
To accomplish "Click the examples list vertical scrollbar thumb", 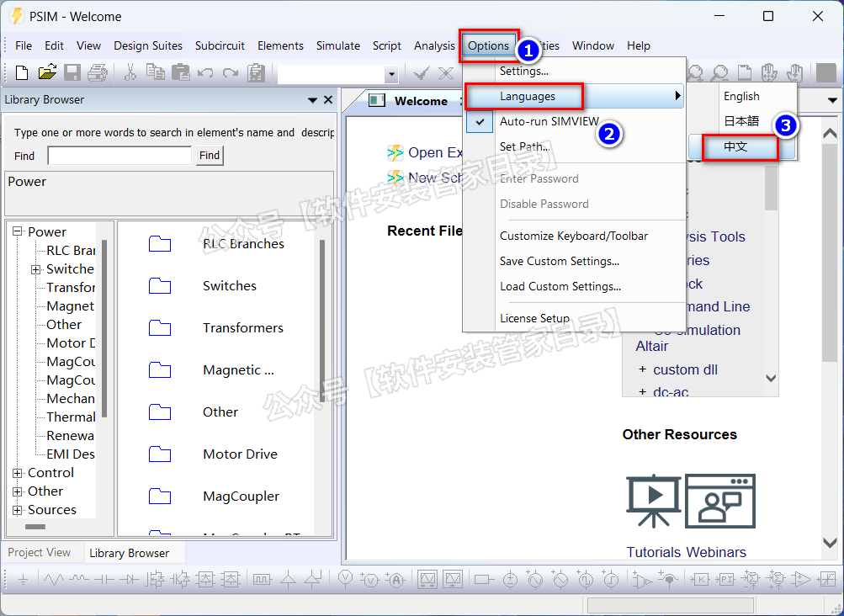I will pyautogui.click(x=771, y=188).
